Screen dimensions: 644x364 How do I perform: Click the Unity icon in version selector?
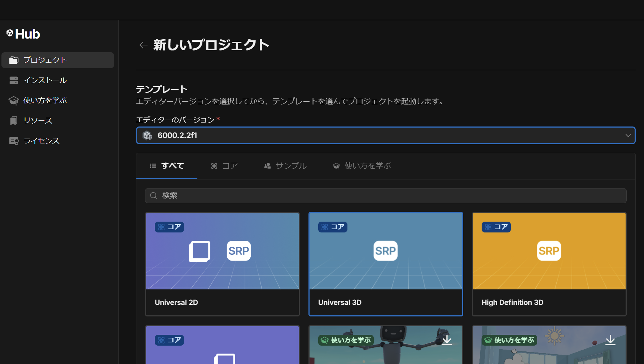tap(147, 136)
